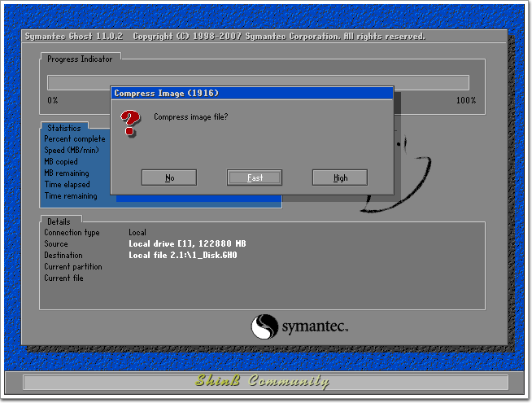Click the progress indicator bar
Screen dimensions: 532x403
[258, 82]
